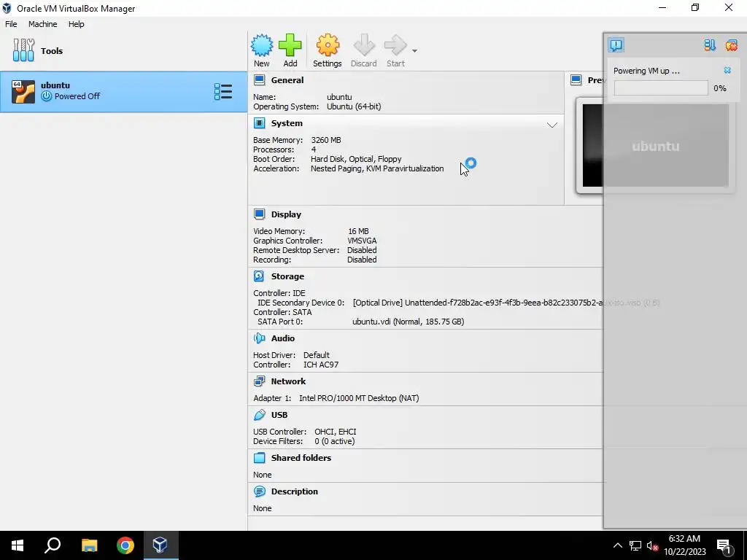This screenshot has width=747, height=560.
Task: Click the System section heading
Action: pos(287,123)
